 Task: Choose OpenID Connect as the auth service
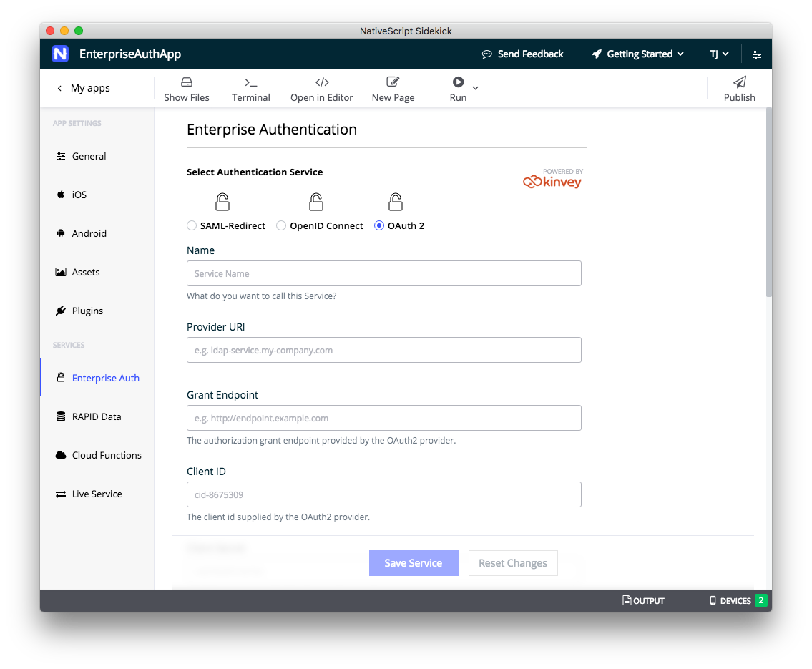(281, 225)
